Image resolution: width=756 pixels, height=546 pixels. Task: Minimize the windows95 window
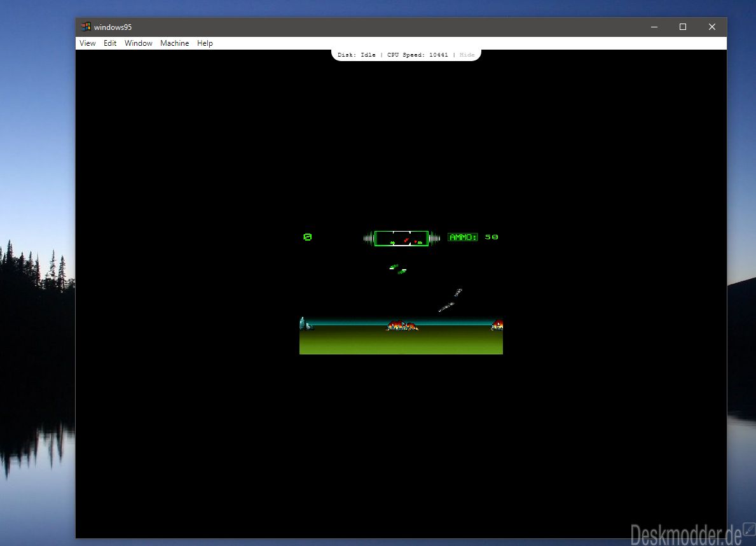pyautogui.click(x=654, y=27)
